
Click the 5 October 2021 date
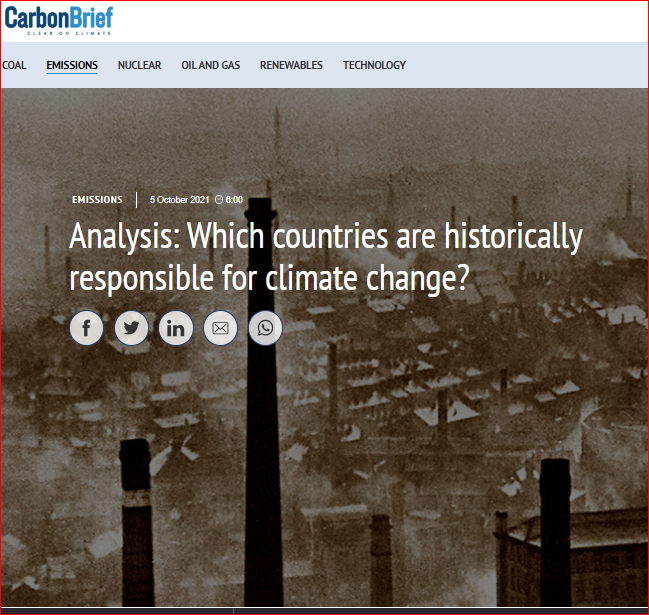coord(179,200)
